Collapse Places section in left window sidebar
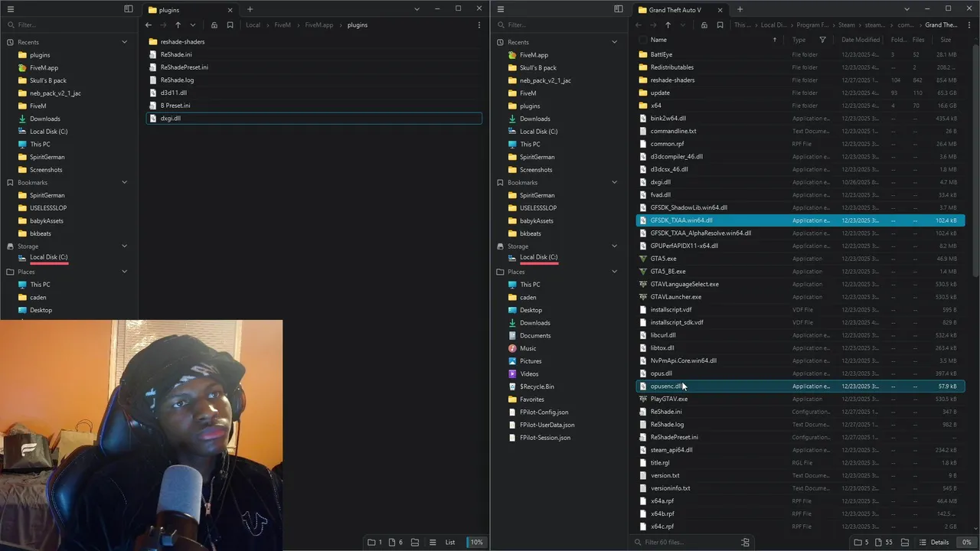 pyautogui.click(x=124, y=272)
